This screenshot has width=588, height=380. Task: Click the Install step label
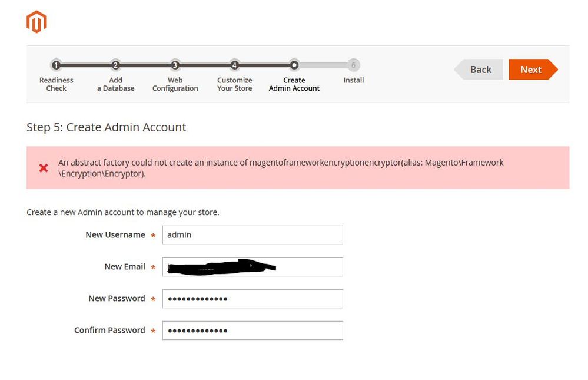point(354,80)
